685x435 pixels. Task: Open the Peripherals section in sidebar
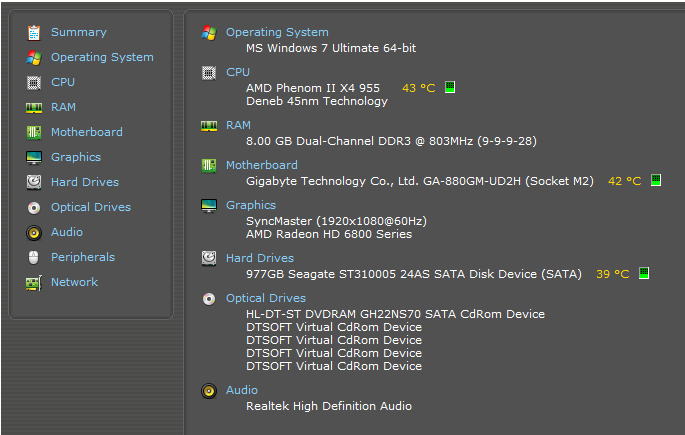pos(82,257)
